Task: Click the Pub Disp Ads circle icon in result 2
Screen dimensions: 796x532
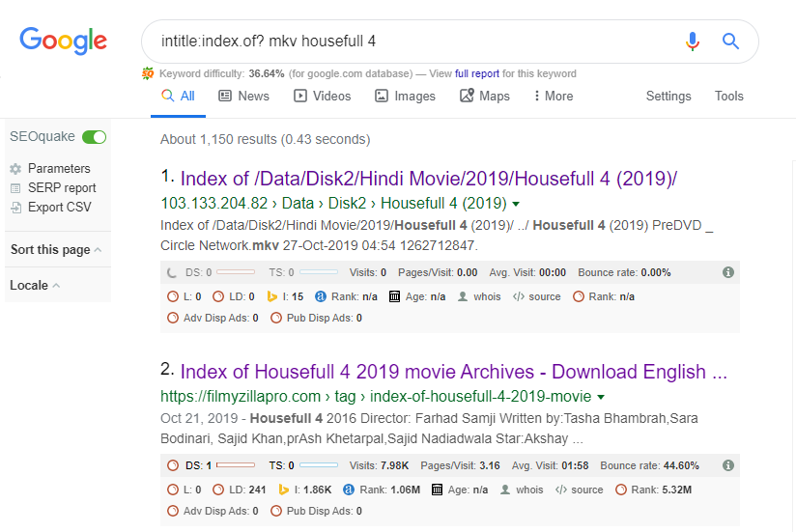Action: [x=276, y=511]
